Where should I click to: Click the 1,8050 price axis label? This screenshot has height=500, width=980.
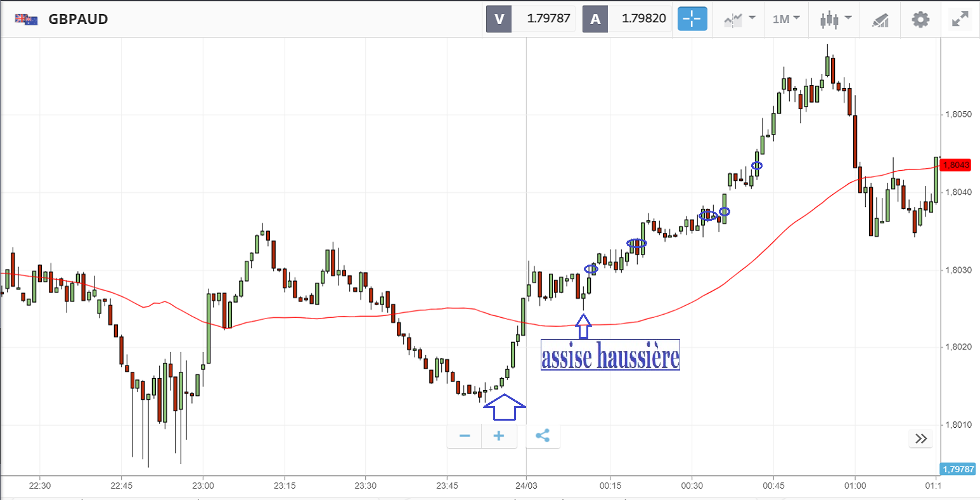(958, 115)
